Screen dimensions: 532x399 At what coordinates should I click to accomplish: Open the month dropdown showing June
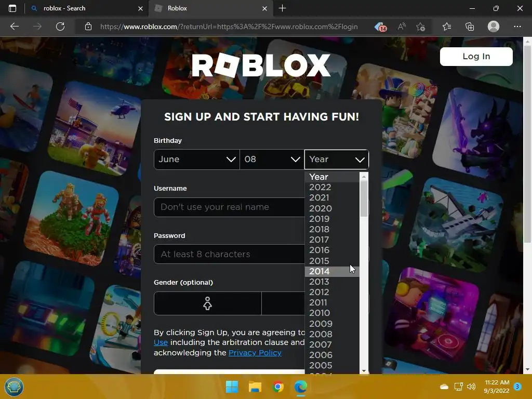[197, 159]
